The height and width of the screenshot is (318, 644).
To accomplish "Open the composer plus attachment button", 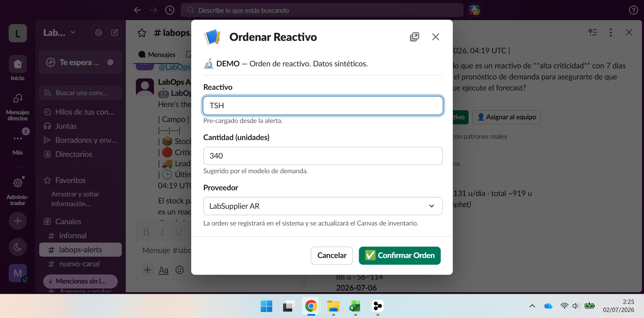I will (x=147, y=270).
